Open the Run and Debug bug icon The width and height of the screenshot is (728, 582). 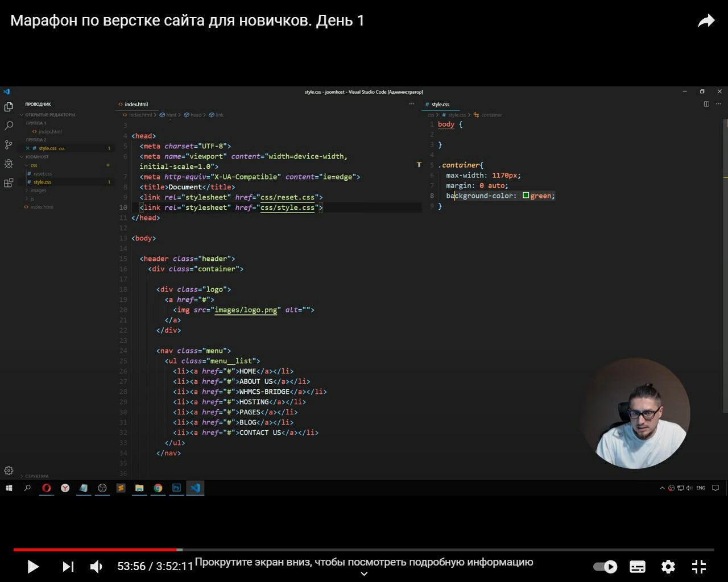pos(9,164)
